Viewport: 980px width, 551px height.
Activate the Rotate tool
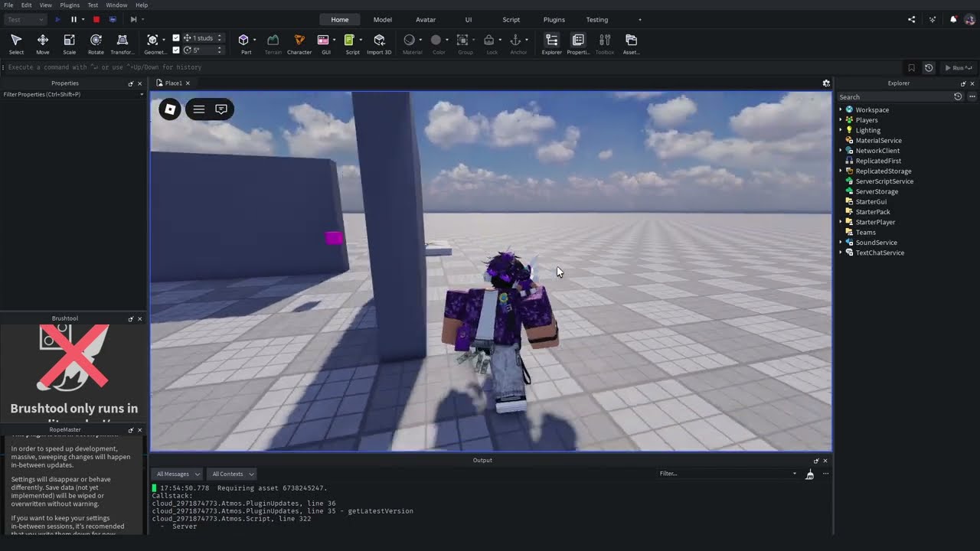click(96, 44)
